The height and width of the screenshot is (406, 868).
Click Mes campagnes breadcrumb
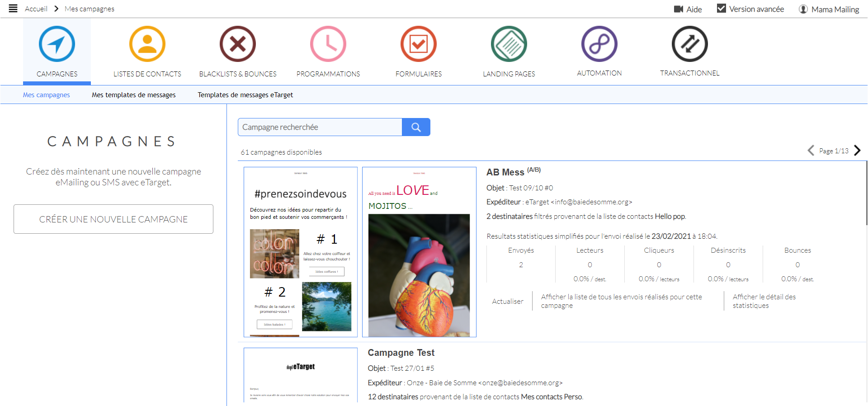[x=90, y=9]
